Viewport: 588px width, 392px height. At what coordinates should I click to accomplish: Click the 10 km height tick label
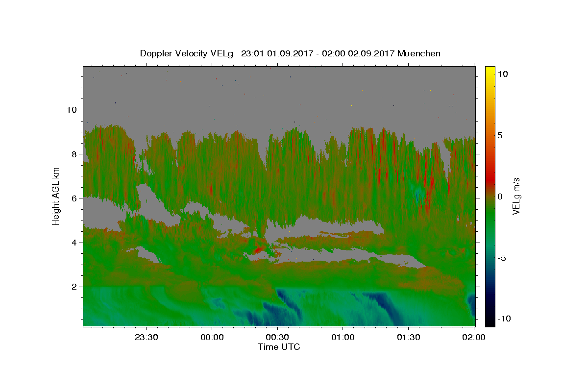71,110
